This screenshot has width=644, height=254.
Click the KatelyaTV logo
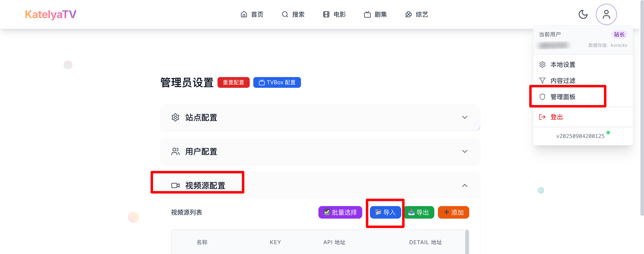(51, 14)
